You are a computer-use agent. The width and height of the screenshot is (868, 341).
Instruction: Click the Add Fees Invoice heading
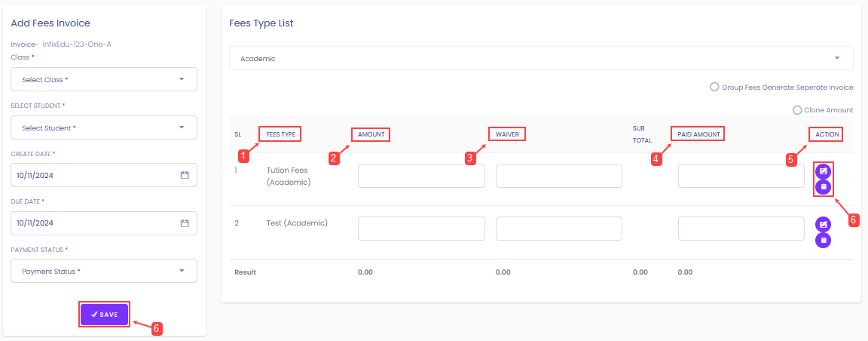[x=50, y=23]
